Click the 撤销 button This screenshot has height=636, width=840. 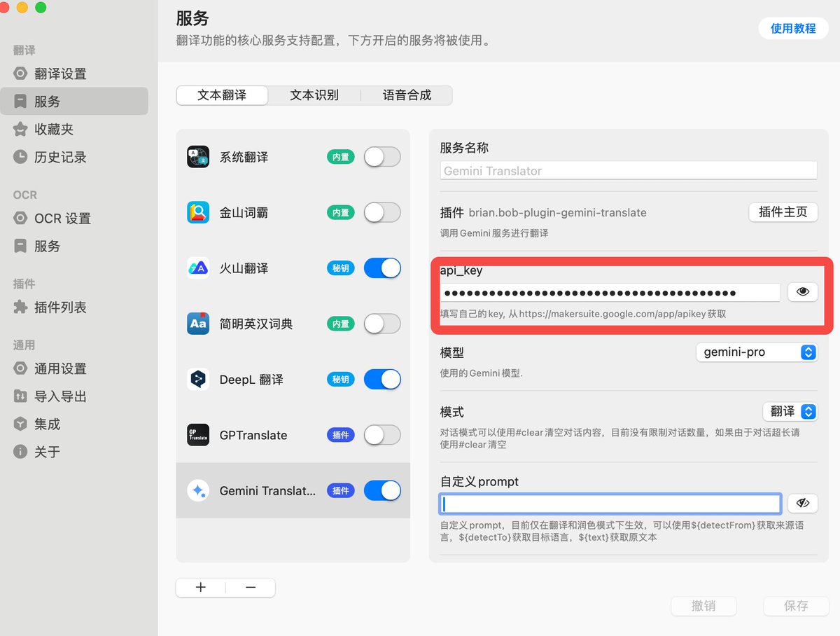[703, 606]
